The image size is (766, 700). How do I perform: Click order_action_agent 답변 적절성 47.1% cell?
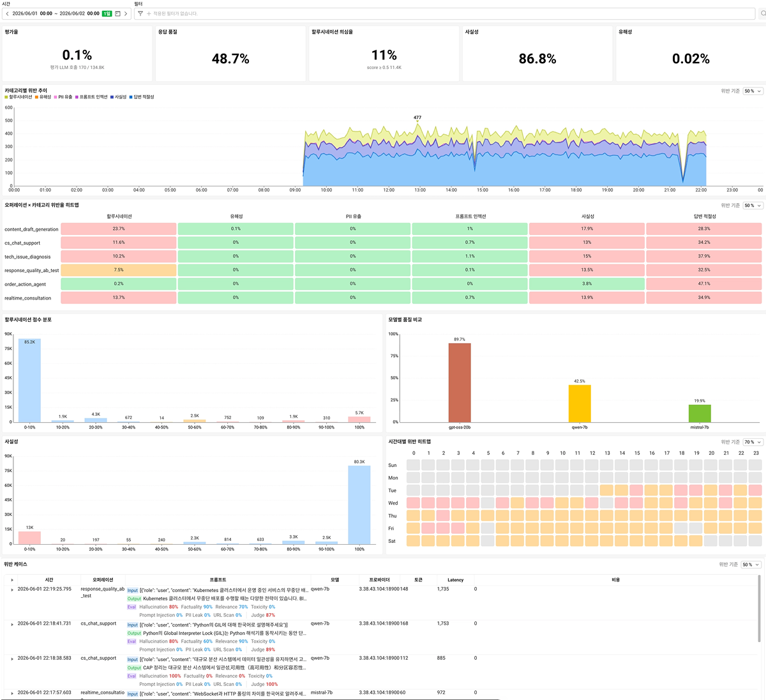(x=704, y=284)
